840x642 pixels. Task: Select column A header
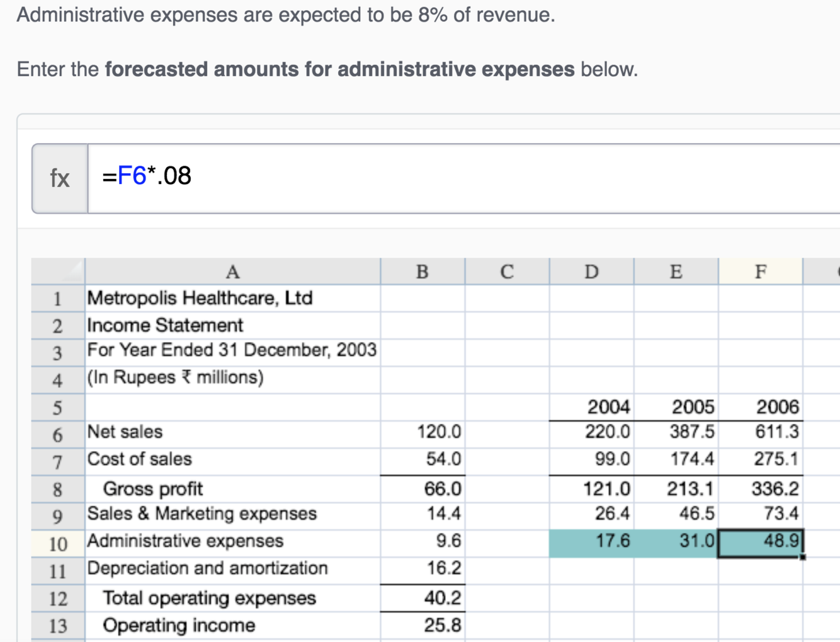[232, 272]
